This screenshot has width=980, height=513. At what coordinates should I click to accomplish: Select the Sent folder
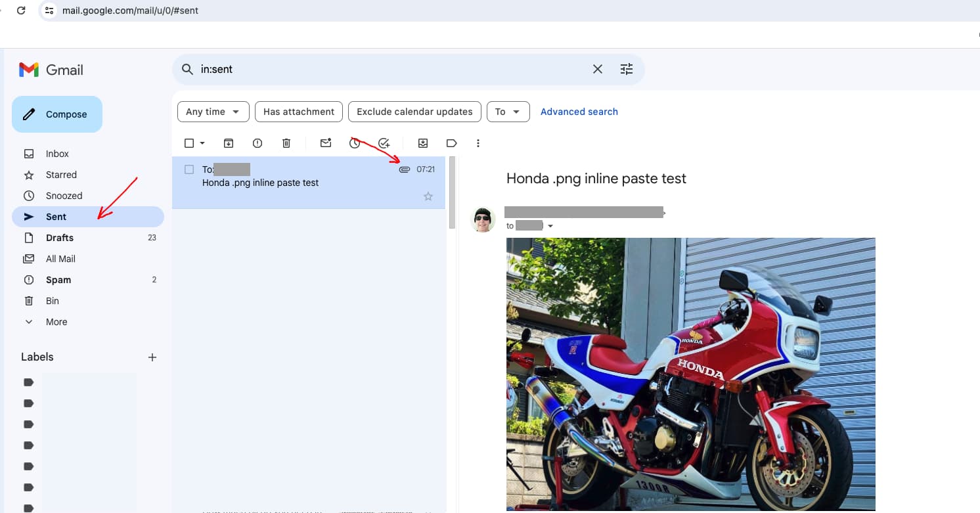coord(88,217)
